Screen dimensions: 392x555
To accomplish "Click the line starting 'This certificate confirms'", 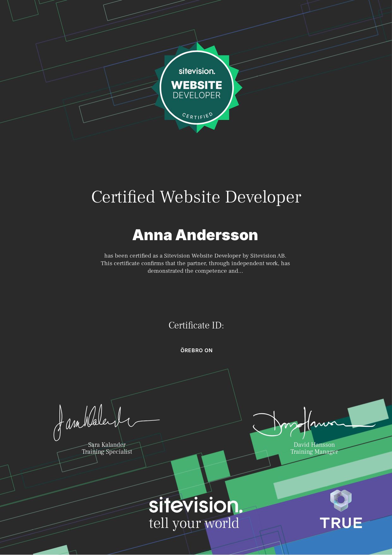I will pyautogui.click(x=195, y=263).
